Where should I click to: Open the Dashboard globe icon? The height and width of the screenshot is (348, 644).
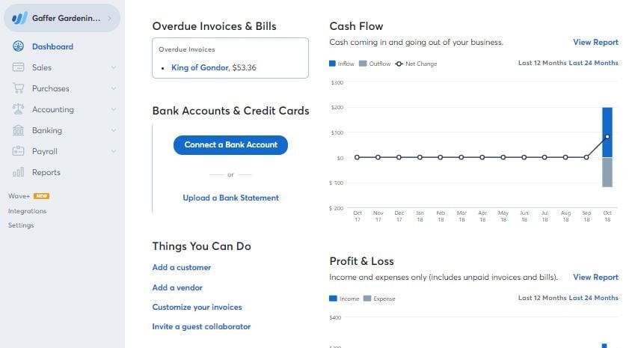pos(18,46)
